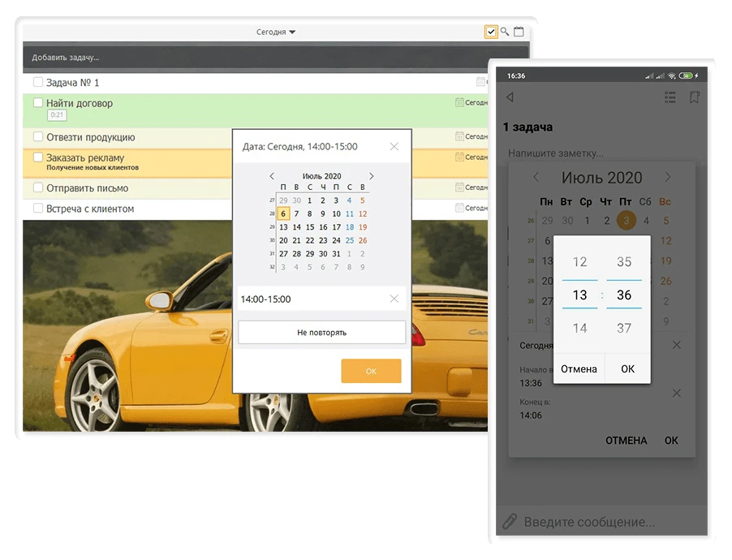Click date icon on 'Найти договор' row

[459, 103]
